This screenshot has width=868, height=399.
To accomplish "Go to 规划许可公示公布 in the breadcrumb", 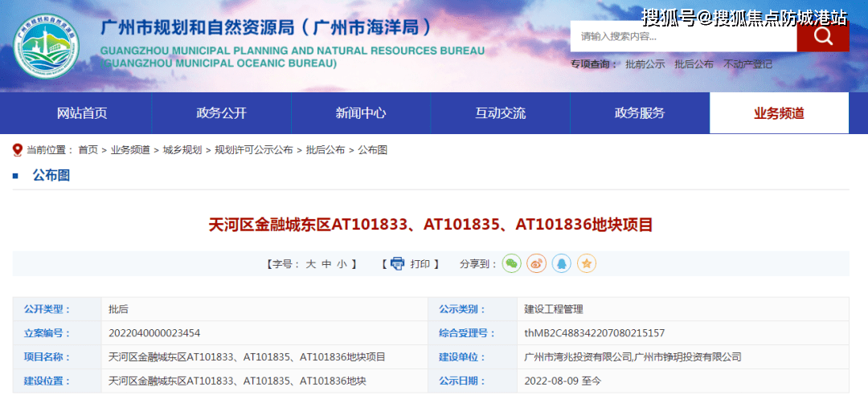I will coord(253,150).
